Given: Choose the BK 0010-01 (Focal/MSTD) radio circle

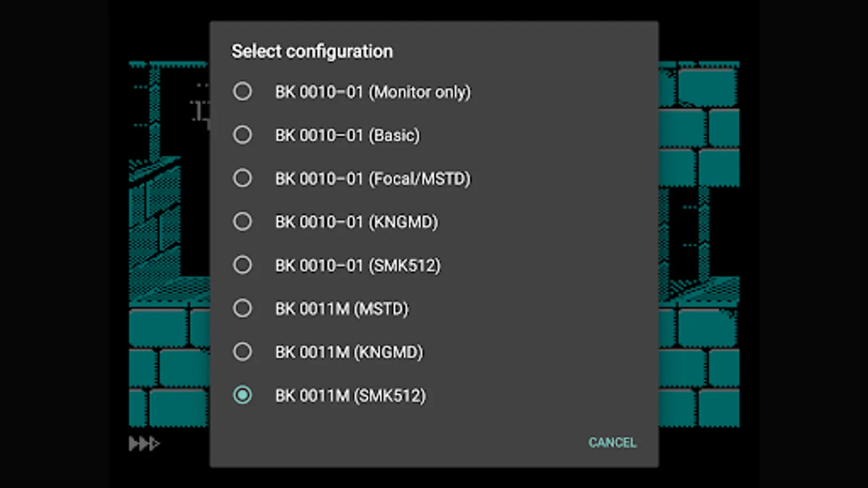Looking at the screenshot, I should 242,178.
